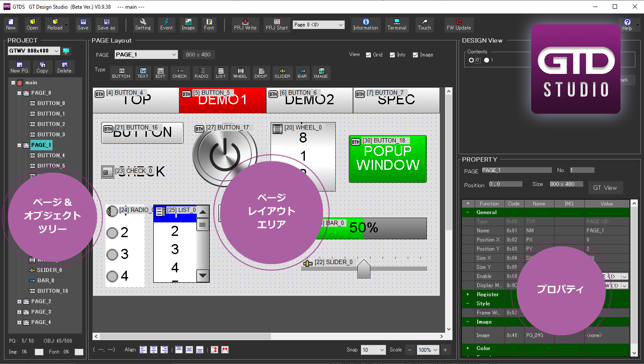Add an IMAGE object type
This screenshot has height=364, width=644.
point(321,73)
